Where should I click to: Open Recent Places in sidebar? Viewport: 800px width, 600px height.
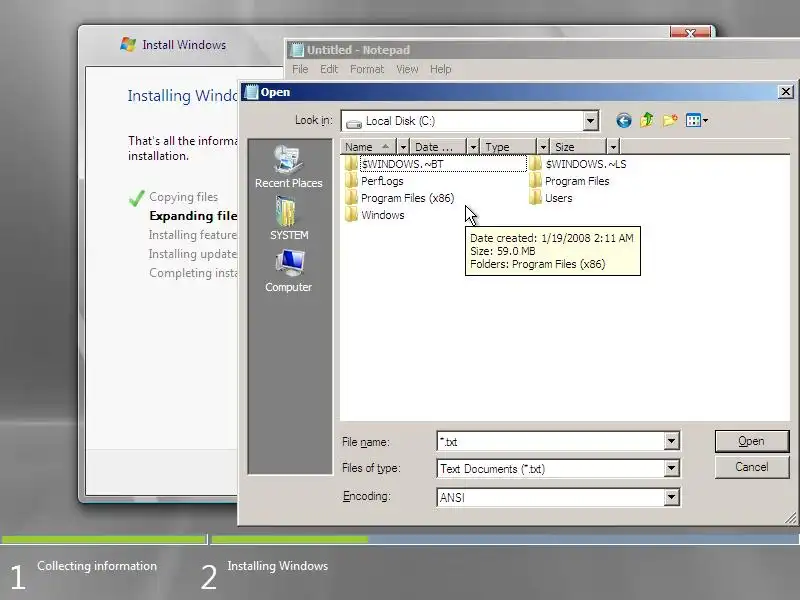pyautogui.click(x=289, y=167)
